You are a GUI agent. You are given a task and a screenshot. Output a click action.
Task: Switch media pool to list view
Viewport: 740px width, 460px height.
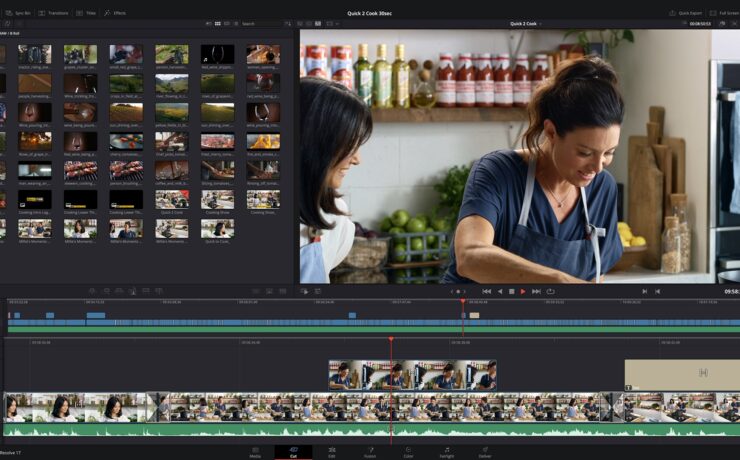[236, 23]
